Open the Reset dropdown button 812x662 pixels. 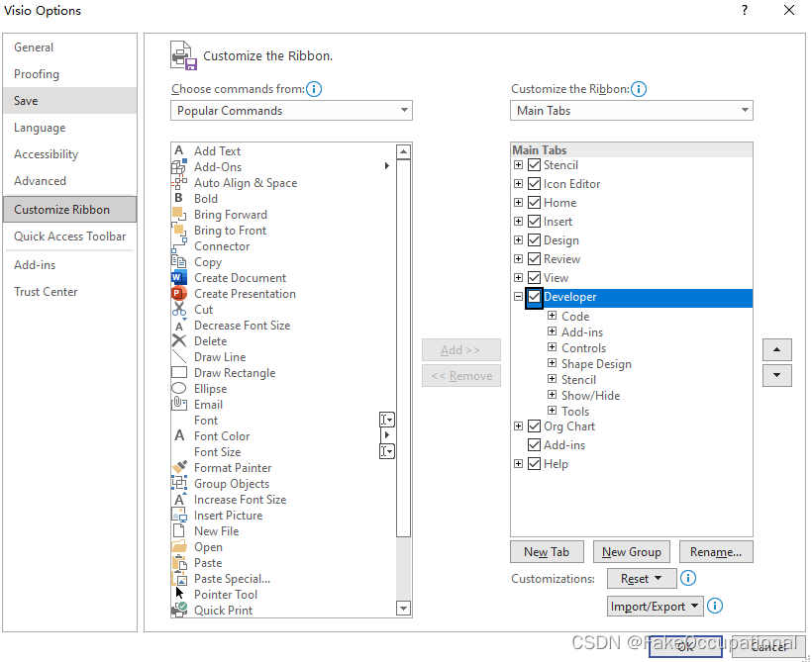642,578
